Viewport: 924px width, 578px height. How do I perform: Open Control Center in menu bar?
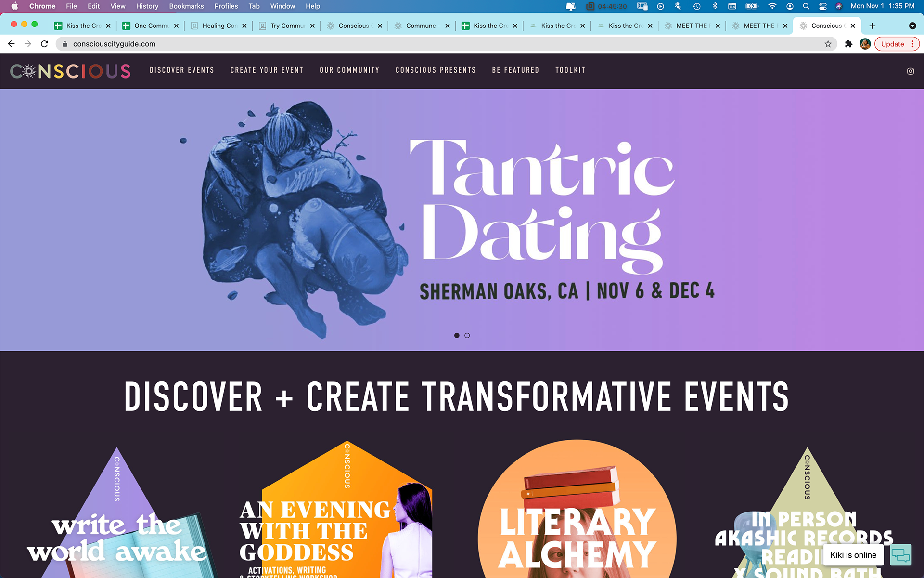point(822,6)
